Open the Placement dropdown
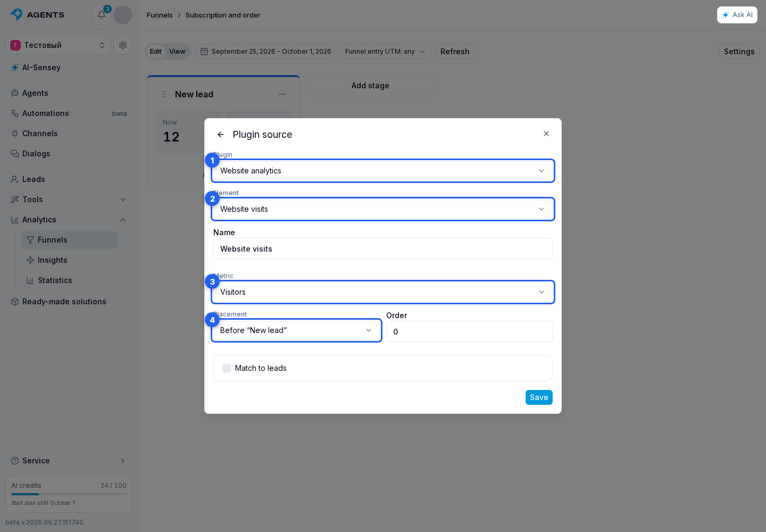 [296, 330]
